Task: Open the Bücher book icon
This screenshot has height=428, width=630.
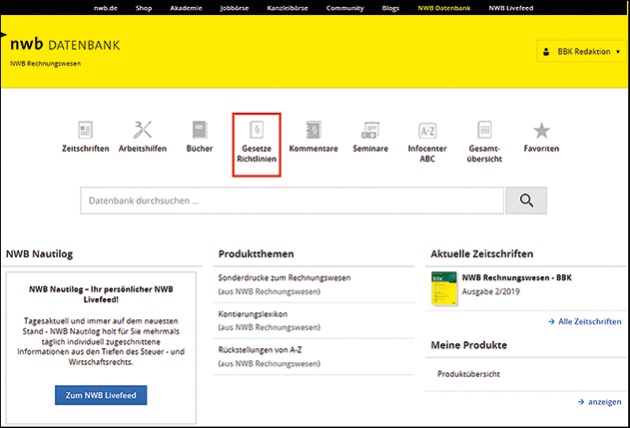Action: (x=199, y=131)
